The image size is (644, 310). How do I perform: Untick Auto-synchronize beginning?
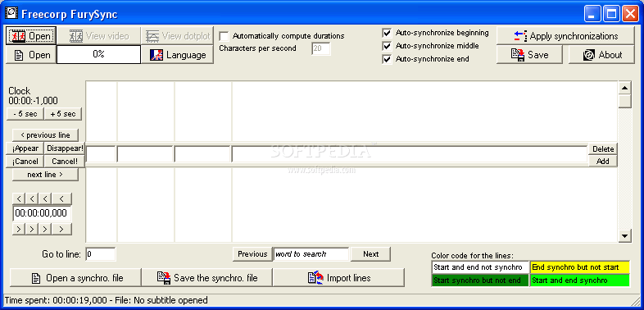(x=387, y=33)
